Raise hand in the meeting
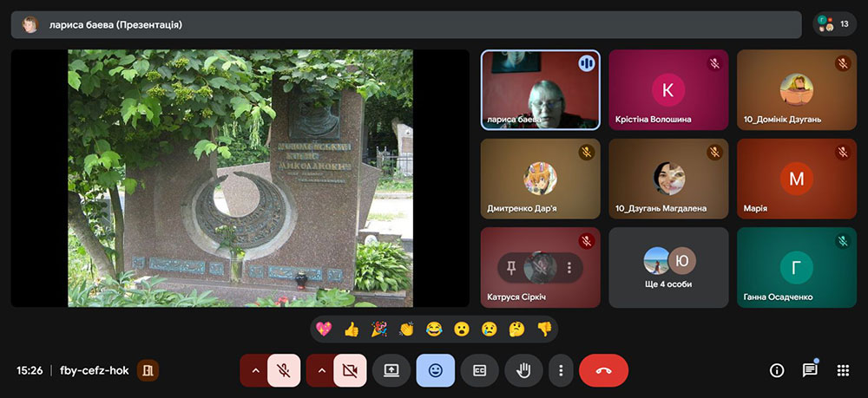 523,370
